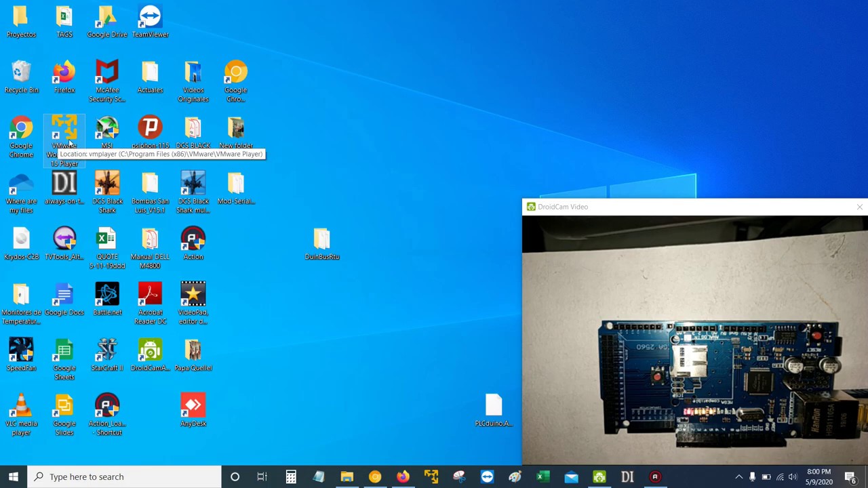Select the Where are my files shortcut
Viewport: 868px width, 488px height.
point(21,192)
